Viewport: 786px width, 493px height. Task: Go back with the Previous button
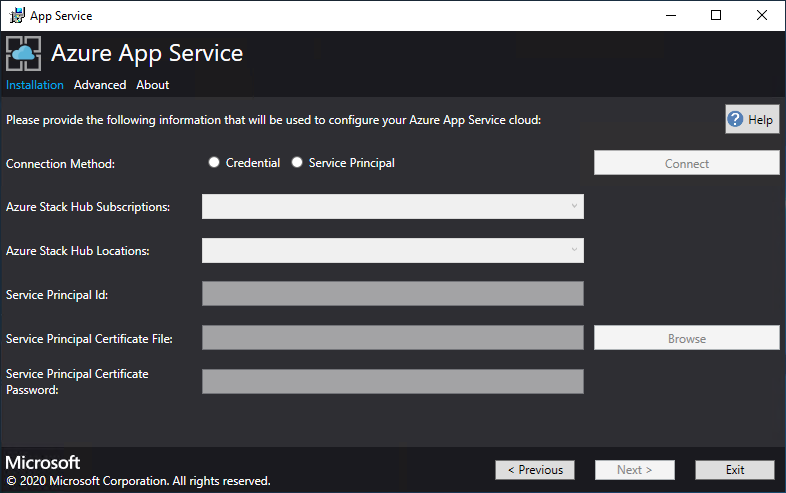coord(535,470)
